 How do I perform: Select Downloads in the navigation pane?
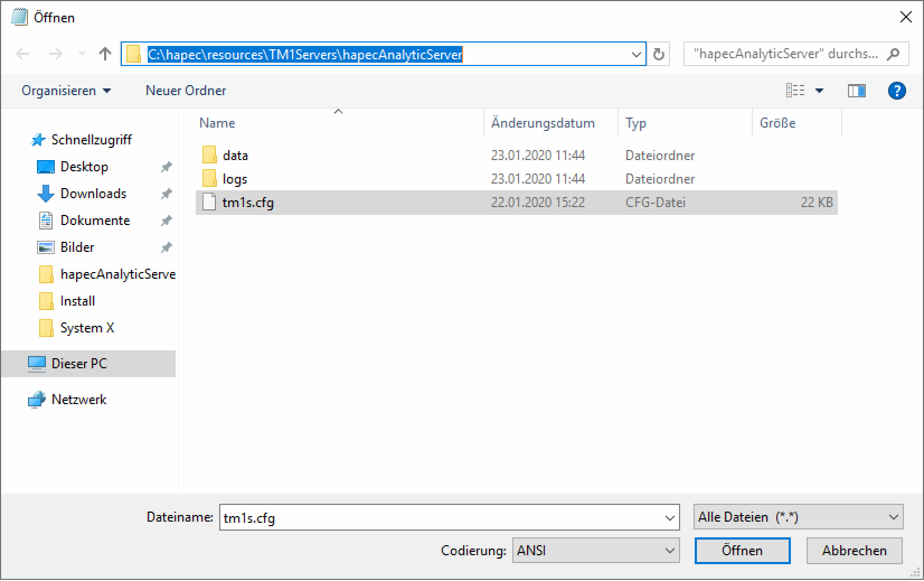click(93, 194)
